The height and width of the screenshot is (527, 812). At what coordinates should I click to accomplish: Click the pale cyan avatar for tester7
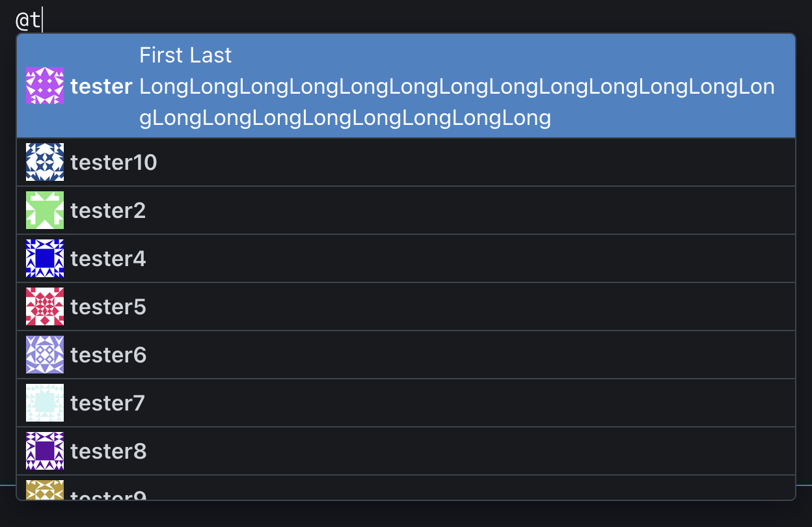45,403
